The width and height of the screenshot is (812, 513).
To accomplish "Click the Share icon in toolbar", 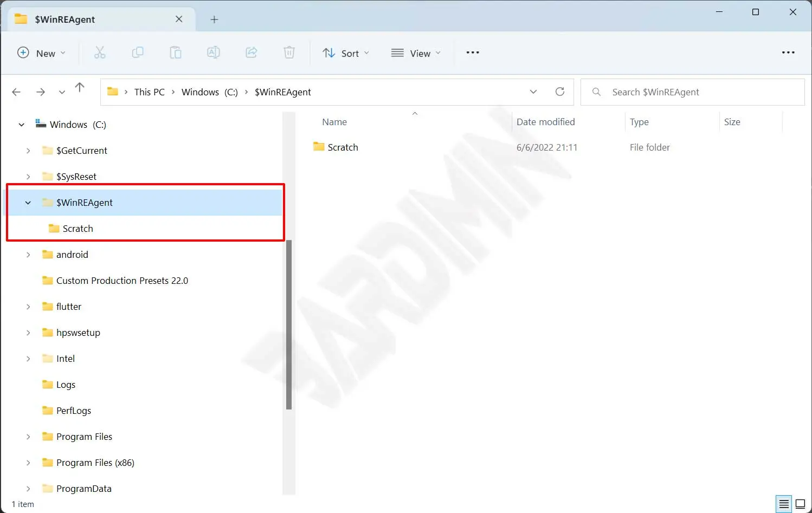I will point(252,53).
